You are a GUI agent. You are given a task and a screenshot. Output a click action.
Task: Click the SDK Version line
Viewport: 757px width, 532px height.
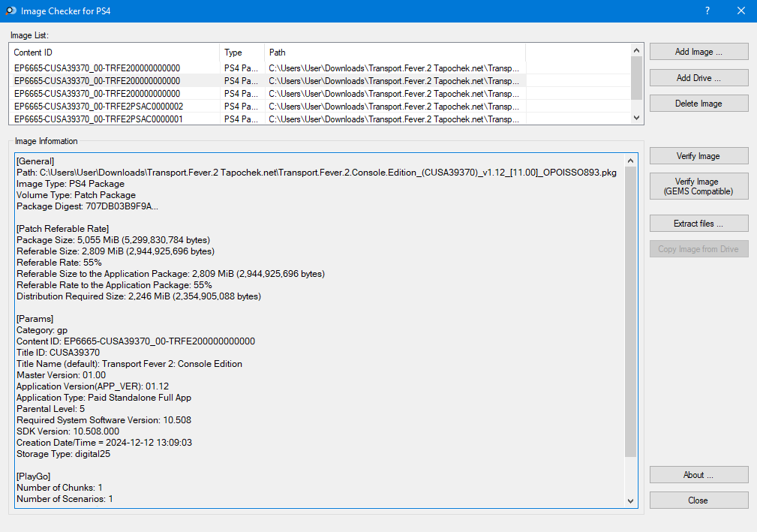[x=68, y=431]
